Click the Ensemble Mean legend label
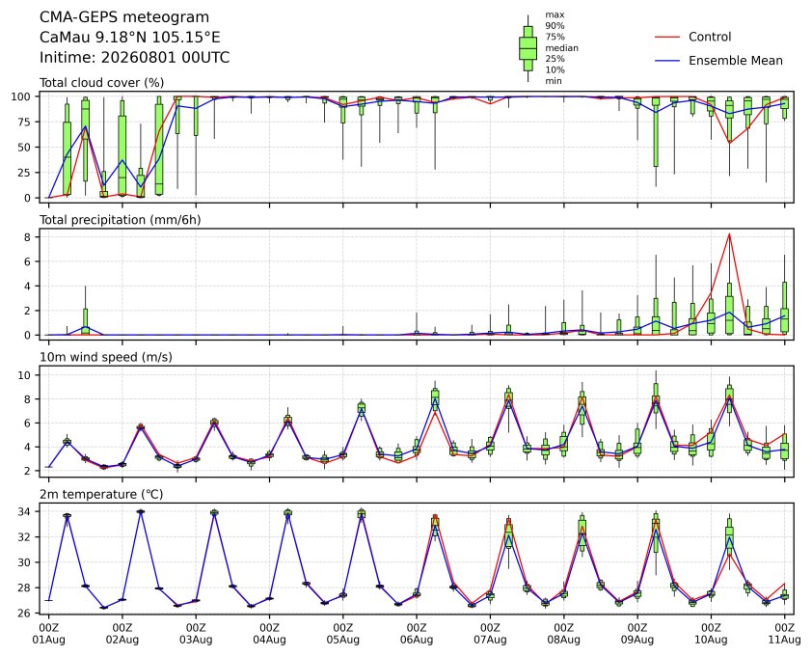The width and height of the screenshot is (812, 656). click(736, 61)
